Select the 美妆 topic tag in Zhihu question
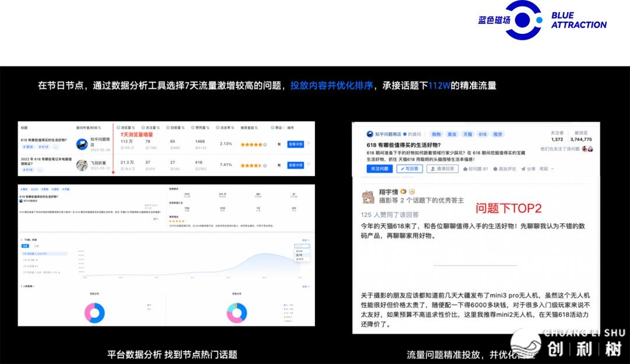This screenshot has height=364, width=630. [x=452, y=134]
